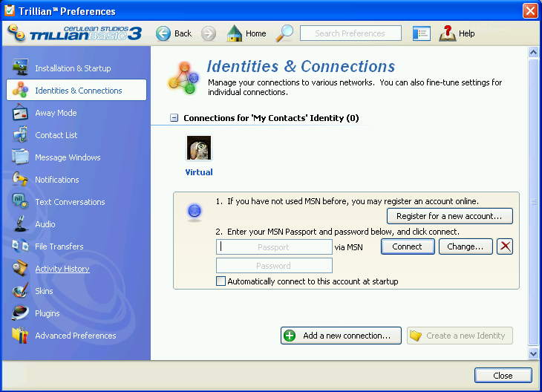Click Add a new connection button
Image resolution: width=542 pixels, height=392 pixels.
[x=342, y=336]
